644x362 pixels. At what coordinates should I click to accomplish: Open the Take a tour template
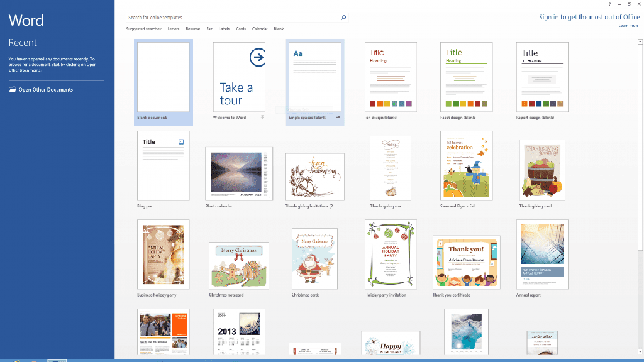(x=238, y=77)
